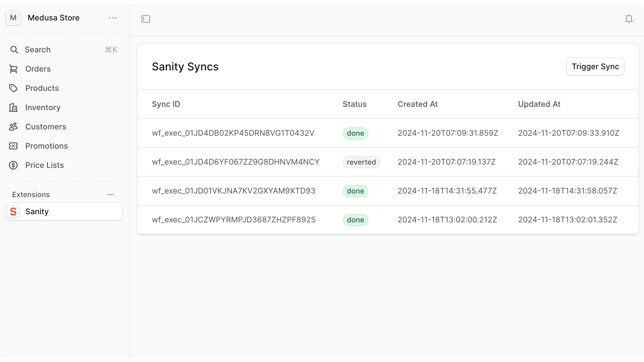644x362 pixels.
Task: Open Promotions via the ticket icon
Action: [14, 146]
